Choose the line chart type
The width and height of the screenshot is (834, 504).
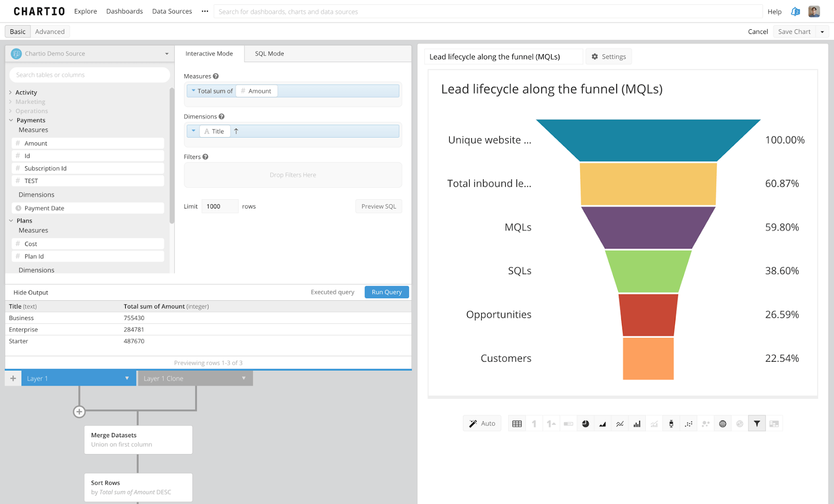(x=620, y=423)
